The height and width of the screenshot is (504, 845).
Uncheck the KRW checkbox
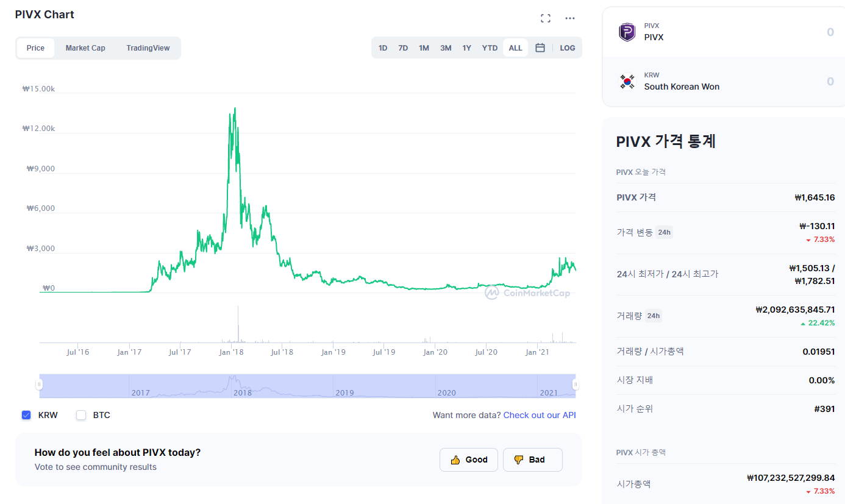tap(26, 415)
